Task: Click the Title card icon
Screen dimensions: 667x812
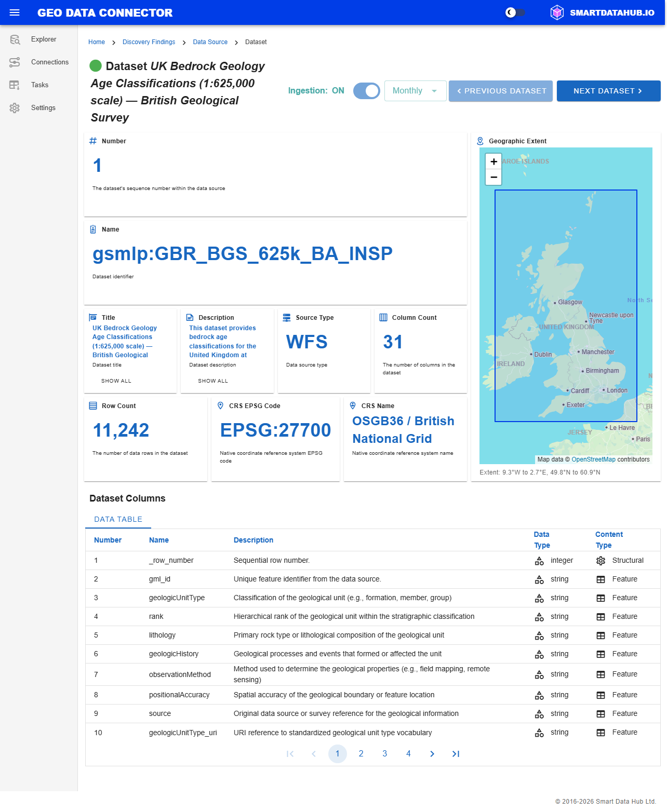Action: coord(93,318)
